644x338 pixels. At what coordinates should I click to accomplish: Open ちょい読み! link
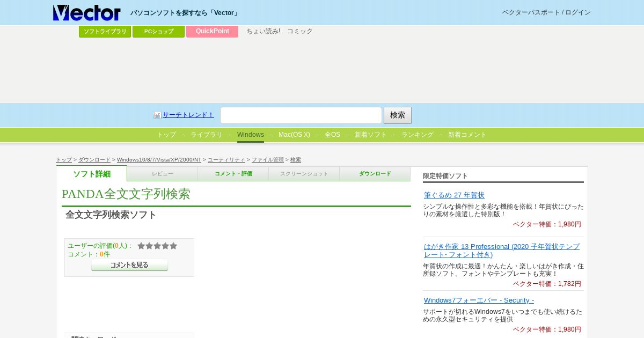click(263, 31)
